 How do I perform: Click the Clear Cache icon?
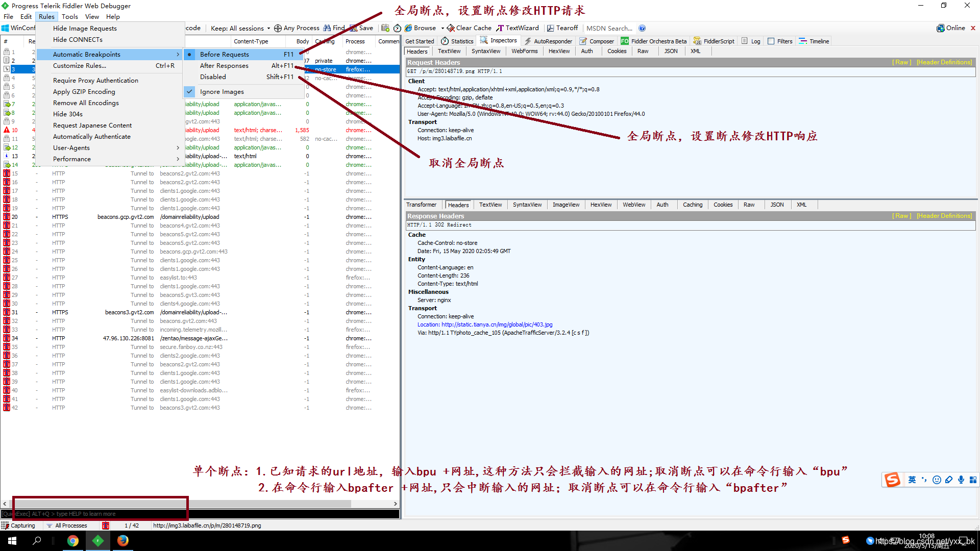(x=451, y=28)
